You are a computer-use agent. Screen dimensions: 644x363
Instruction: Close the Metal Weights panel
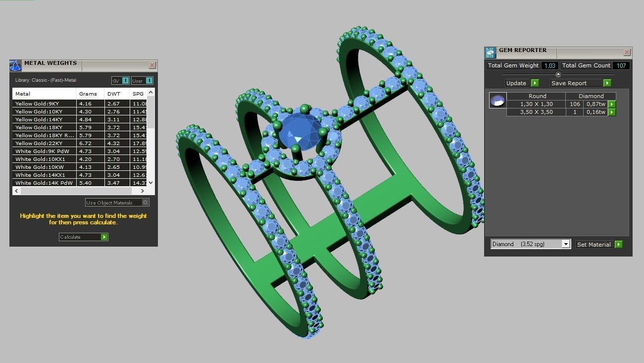(x=152, y=65)
